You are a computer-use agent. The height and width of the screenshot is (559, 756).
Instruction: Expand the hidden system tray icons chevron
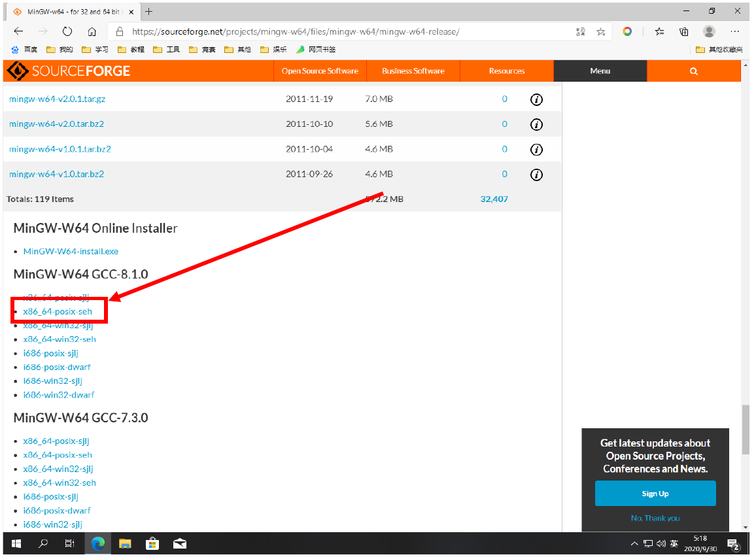tap(634, 544)
